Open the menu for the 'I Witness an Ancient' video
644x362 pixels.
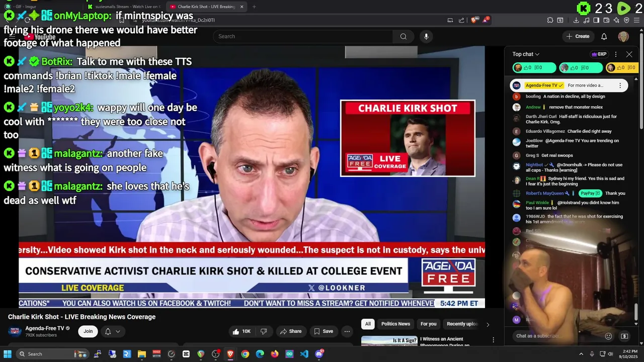click(x=493, y=340)
